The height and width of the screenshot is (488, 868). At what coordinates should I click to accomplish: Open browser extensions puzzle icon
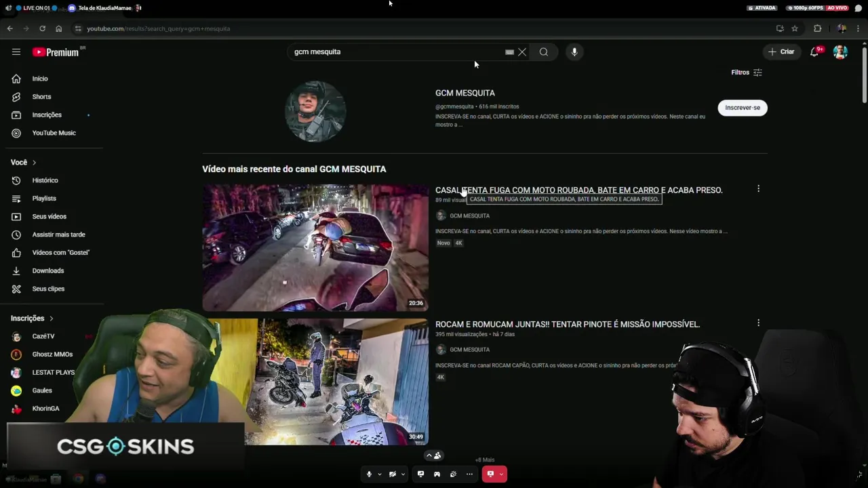(x=817, y=28)
